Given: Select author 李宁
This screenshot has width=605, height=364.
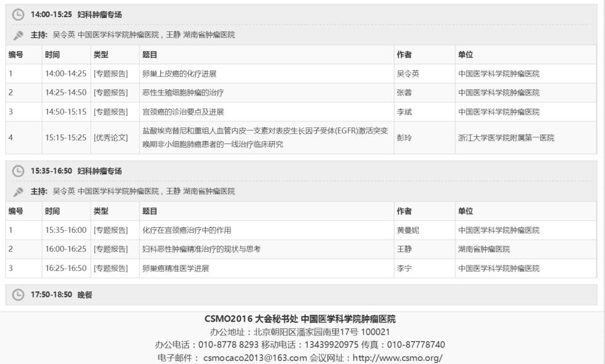Looking at the screenshot, I should 405,269.
